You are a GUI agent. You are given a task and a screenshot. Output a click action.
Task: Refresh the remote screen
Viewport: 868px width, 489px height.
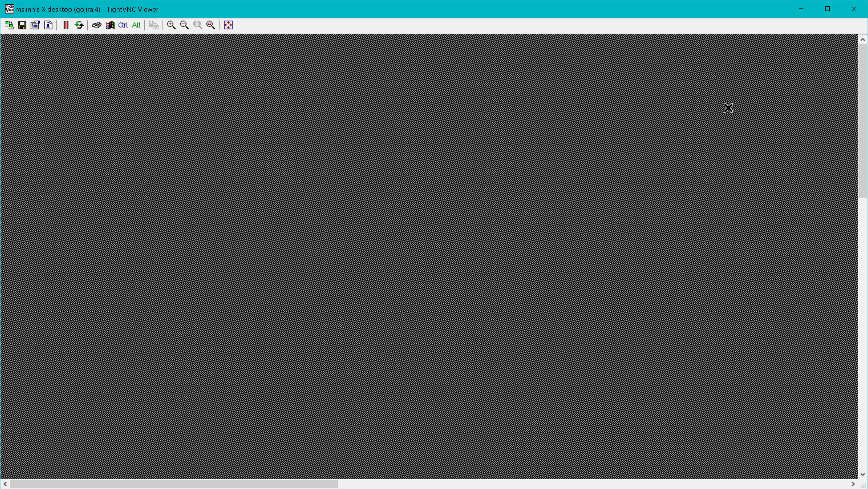79,25
